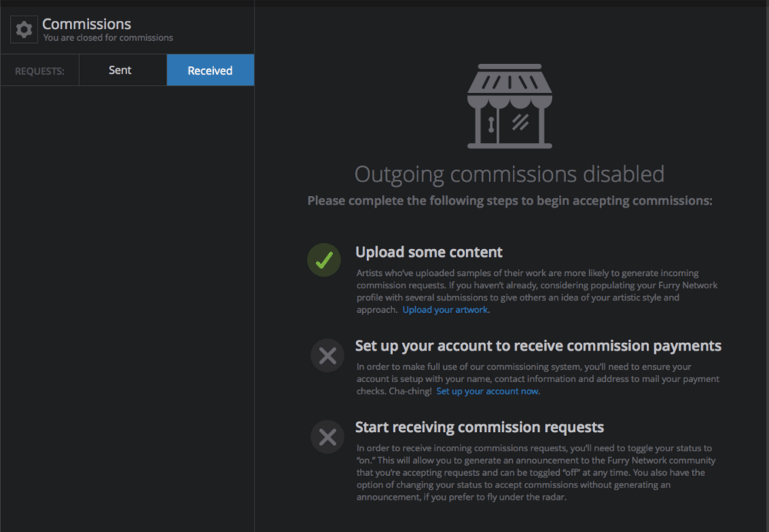
Task: Click the X icon beside account payments setup step
Action: click(326, 354)
